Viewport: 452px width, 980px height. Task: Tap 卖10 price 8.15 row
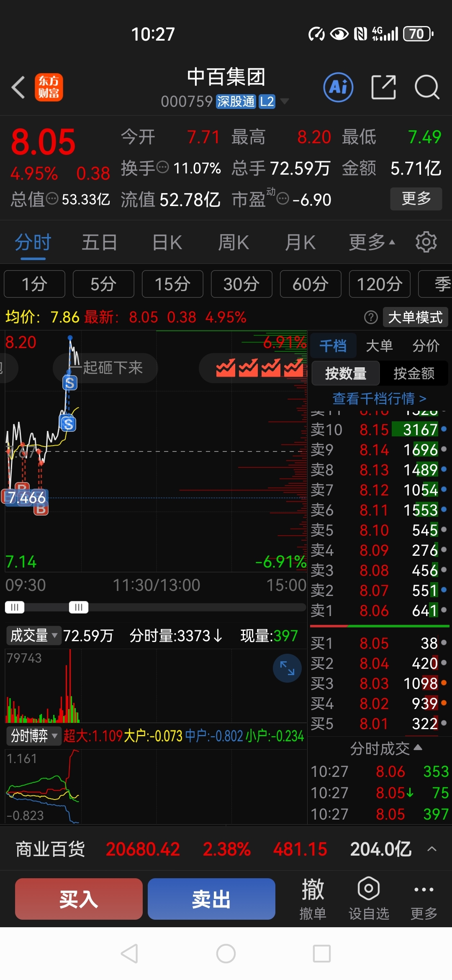tap(379, 430)
